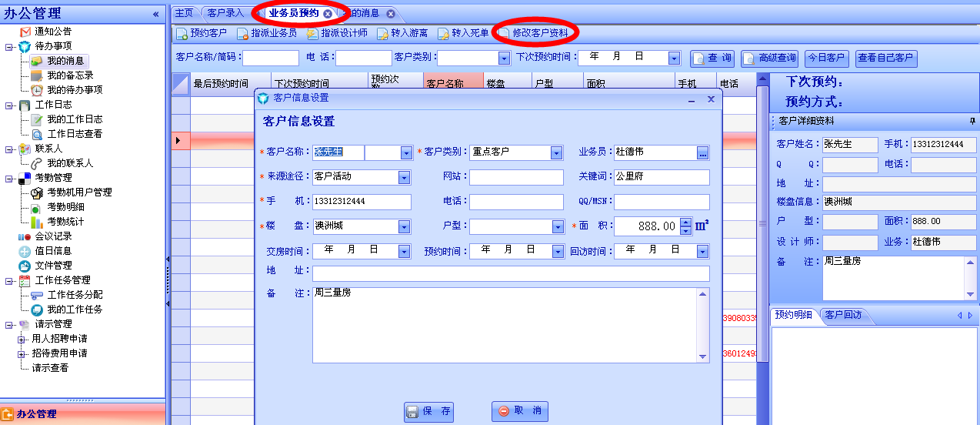Image resolution: width=980 pixels, height=425 pixels.
Task: Open 工作任务分配 item
Action: pos(74,295)
